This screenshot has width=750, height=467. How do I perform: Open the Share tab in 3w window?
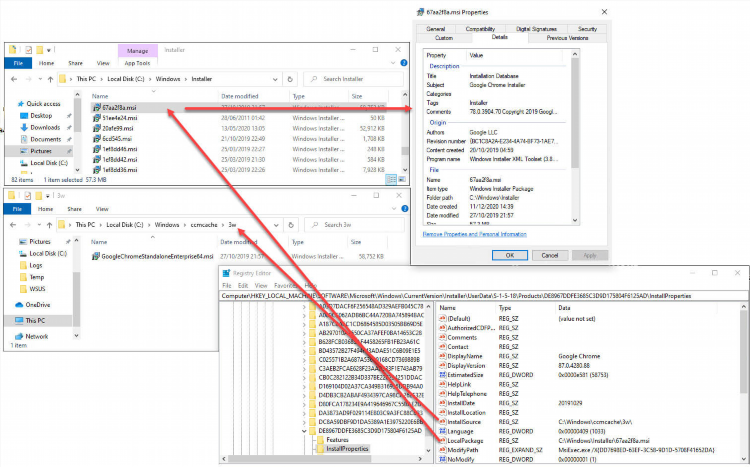(x=75, y=209)
